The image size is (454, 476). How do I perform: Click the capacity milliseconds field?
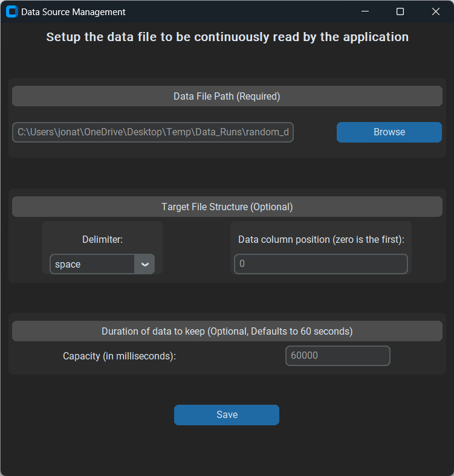pos(337,355)
